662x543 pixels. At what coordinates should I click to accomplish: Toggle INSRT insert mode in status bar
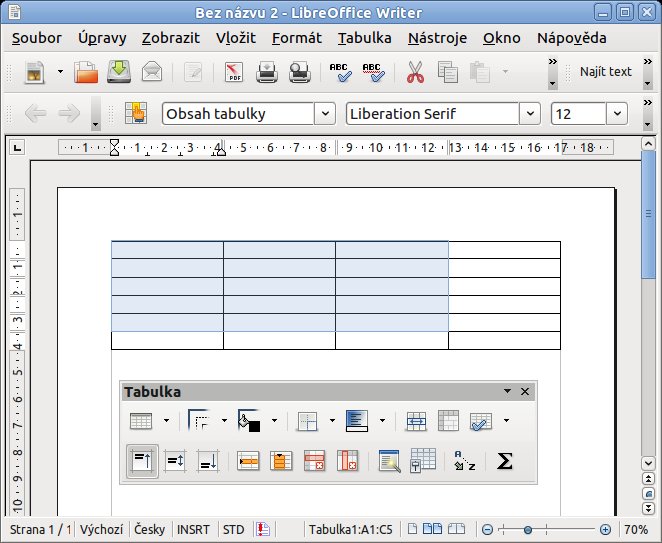(x=193, y=529)
